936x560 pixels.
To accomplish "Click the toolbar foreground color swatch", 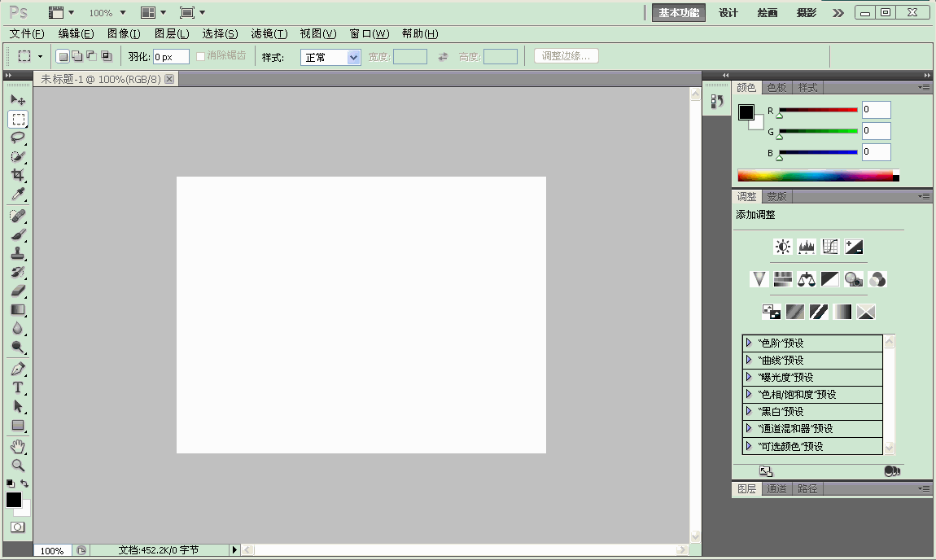I will tap(14, 500).
